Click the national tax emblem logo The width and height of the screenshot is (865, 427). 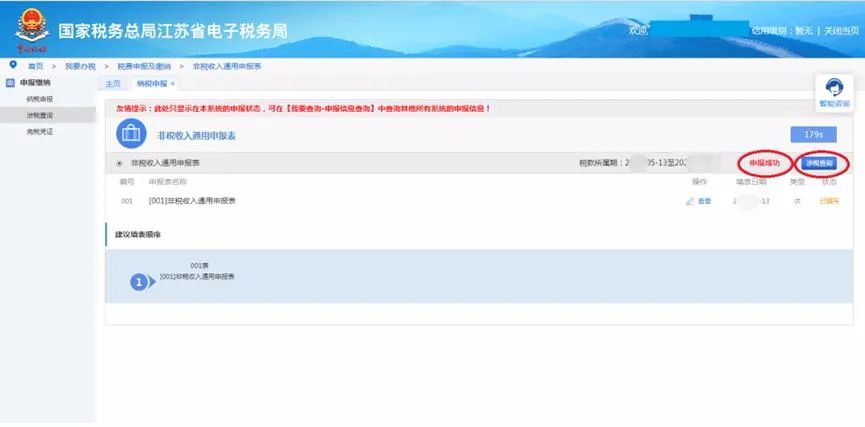coord(31,30)
